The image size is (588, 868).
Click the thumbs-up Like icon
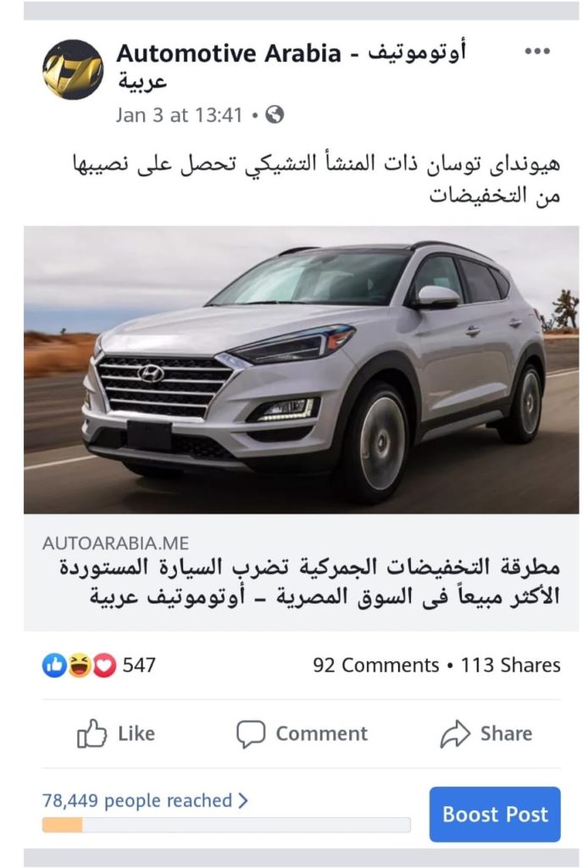pyautogui.click(x=92, y=733)
